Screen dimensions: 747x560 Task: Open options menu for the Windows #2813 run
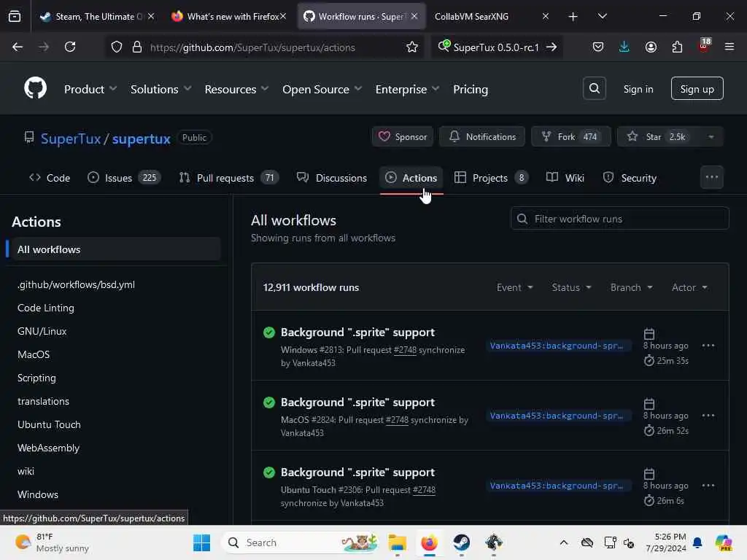708,345
